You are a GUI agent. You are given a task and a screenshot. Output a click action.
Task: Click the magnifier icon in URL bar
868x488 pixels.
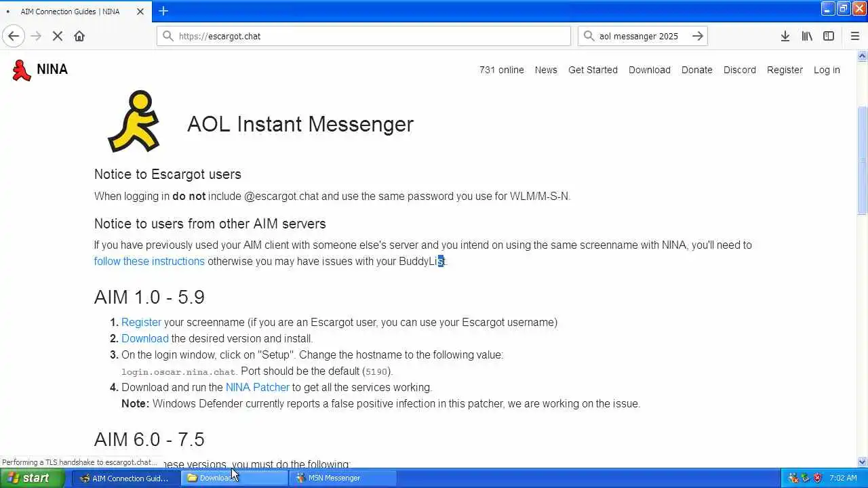[x=168, y=36]
